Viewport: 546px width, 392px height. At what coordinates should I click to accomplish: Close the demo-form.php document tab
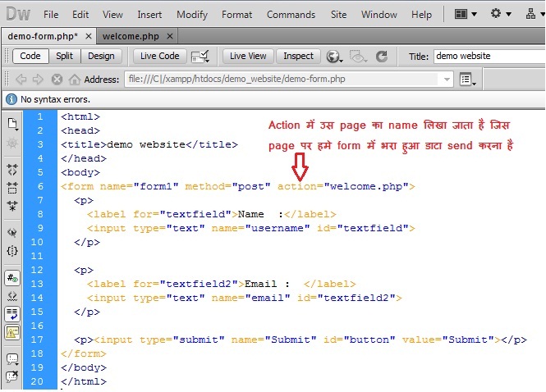coord(89,36)
